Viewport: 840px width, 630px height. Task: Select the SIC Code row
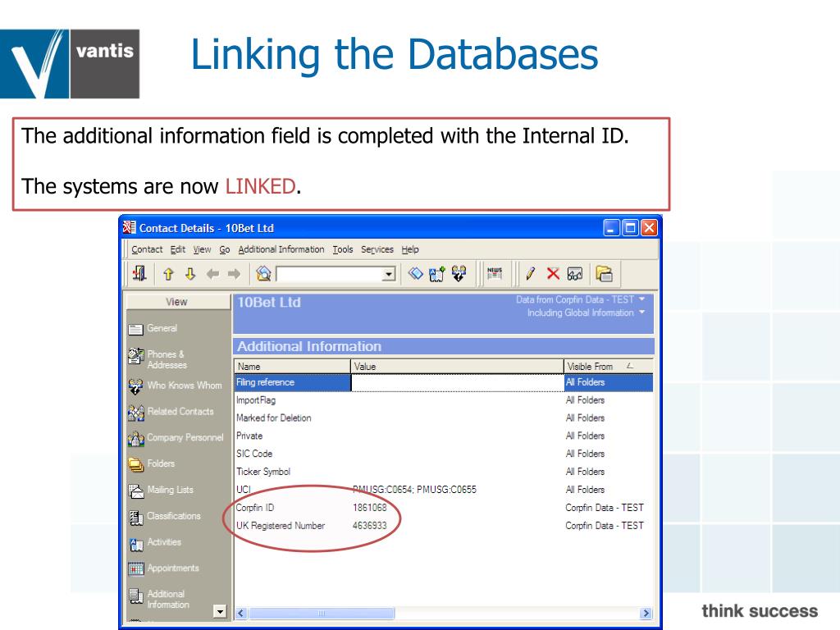444,454
